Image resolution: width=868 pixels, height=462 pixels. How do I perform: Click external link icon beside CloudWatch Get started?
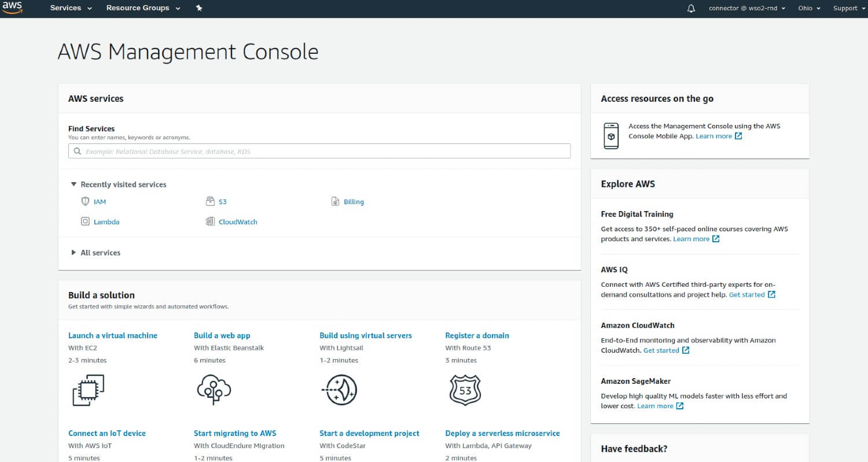pos(686,350)
